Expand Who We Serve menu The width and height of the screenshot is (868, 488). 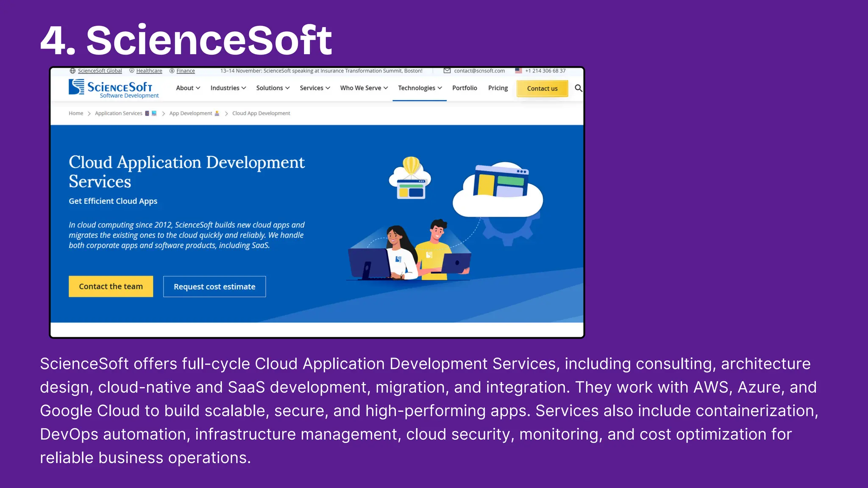[364, 88]
